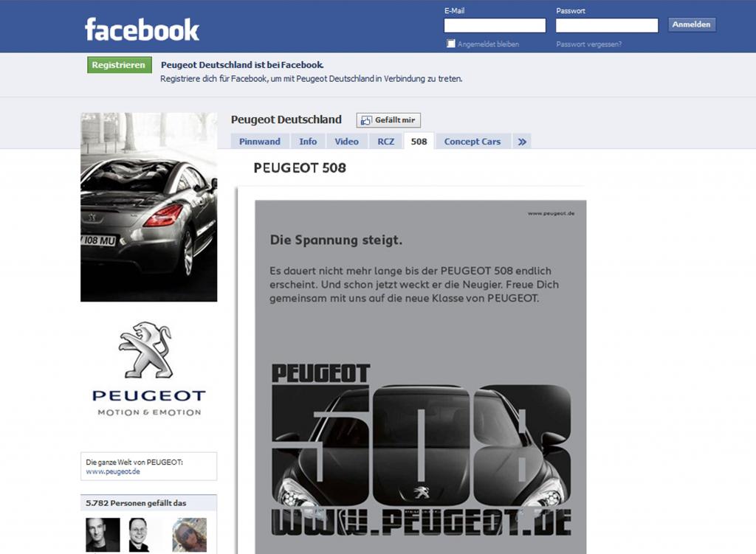Focus the Passwort input field
756x554 pixels.
pyautogui.click(x=607, y=25)
